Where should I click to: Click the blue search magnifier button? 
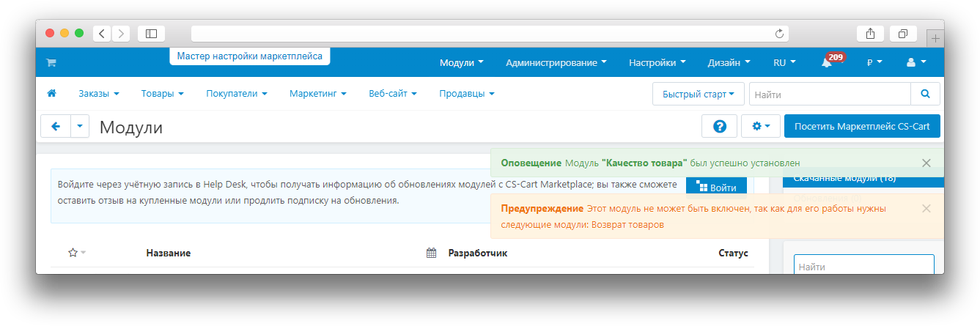925,94
